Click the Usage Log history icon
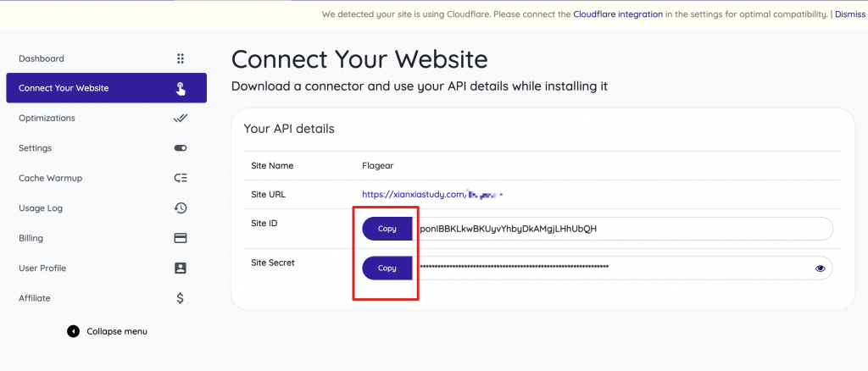Screen dimensions: 868x371 click(181, 208)
